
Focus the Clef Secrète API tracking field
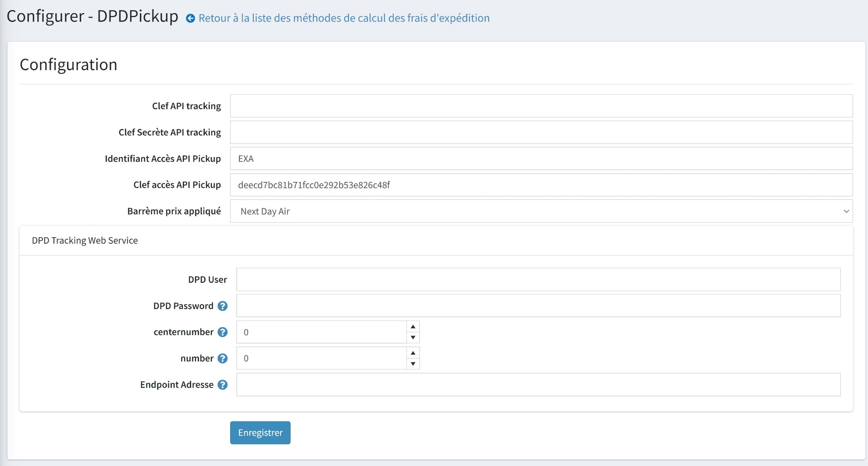pos(541,132)
